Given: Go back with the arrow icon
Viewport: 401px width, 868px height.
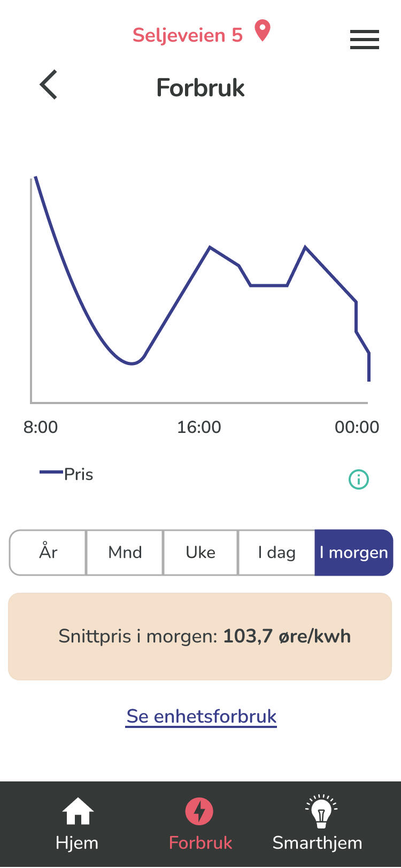Looking at the screenshot, I should 49,85.
